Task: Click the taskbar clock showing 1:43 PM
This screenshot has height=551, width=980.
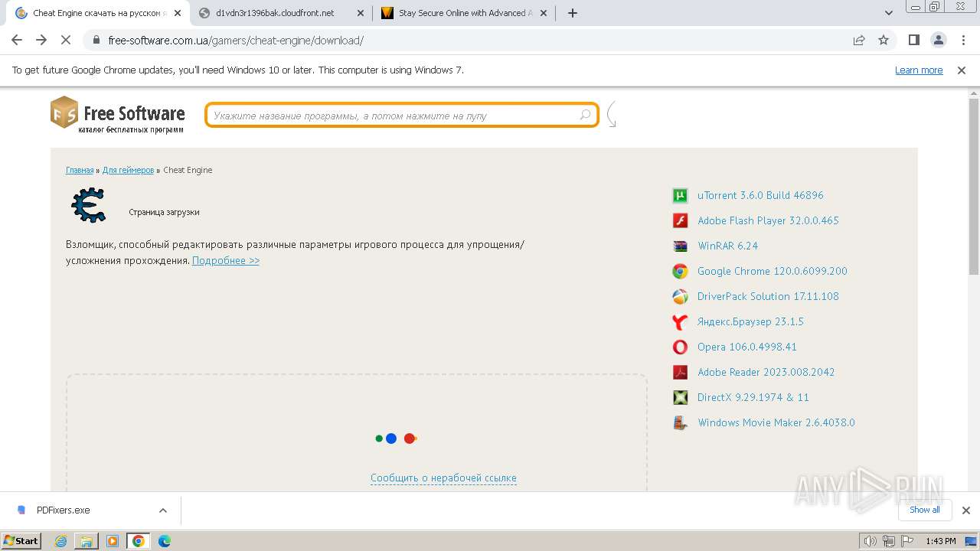Action: tap(940, 541)
